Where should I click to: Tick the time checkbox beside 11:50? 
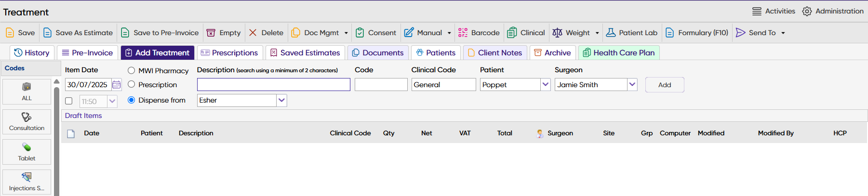[x=69, y=101]
